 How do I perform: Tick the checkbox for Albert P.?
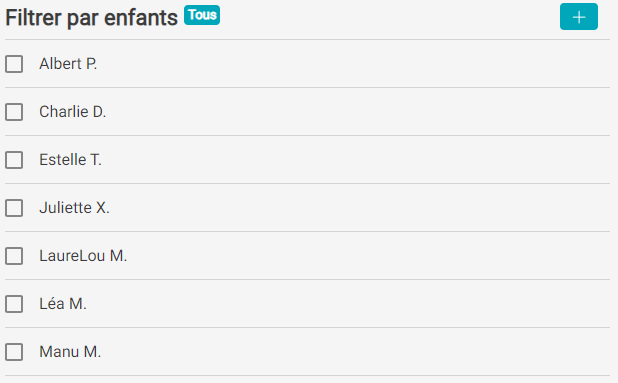pos(14,64)
